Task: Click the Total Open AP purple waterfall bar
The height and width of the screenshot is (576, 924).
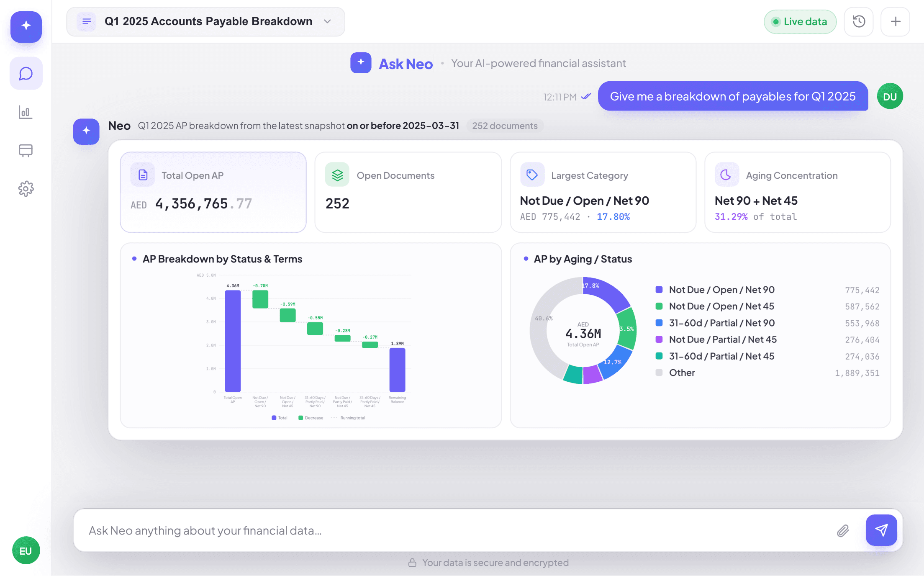Action: tap(233, 341)
